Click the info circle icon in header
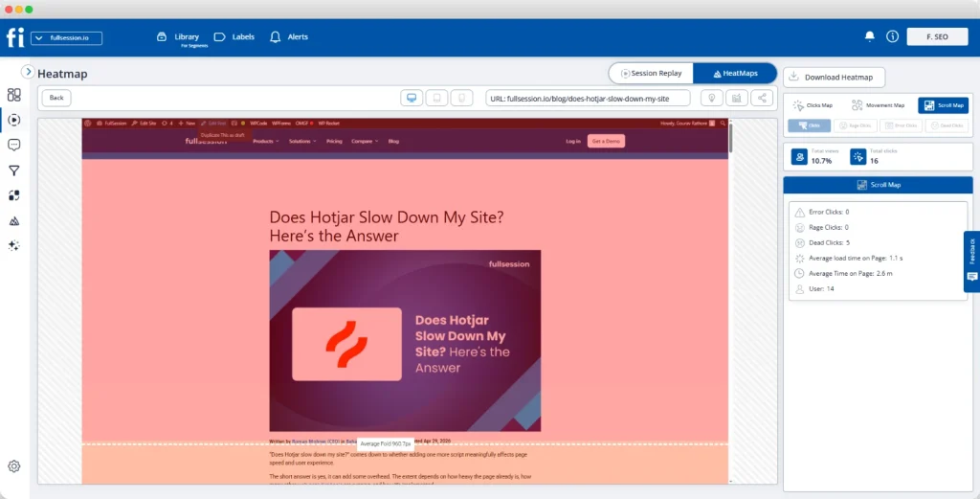The image size is (980, 499). pos(893,36)
